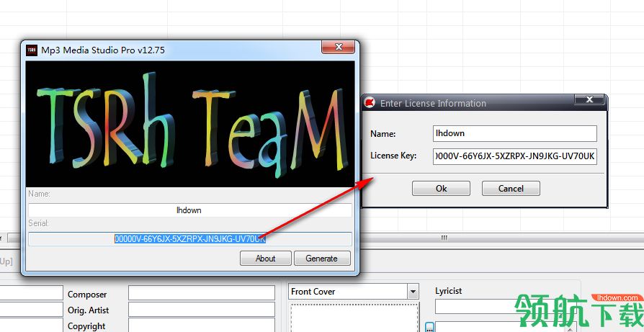Confirm license with the Ok button
The width and height of the screenshot is (644, 332).
click(x=441, y=189)
